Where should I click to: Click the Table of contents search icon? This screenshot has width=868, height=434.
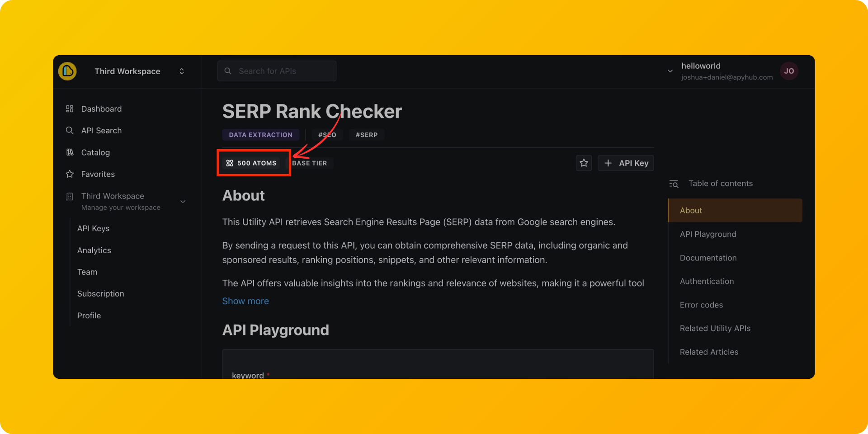click(674, 184)
